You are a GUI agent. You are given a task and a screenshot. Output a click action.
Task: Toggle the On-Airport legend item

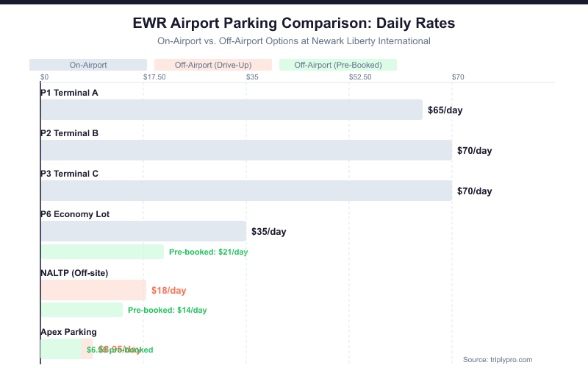pyautogui.click(x=88, y=65)
